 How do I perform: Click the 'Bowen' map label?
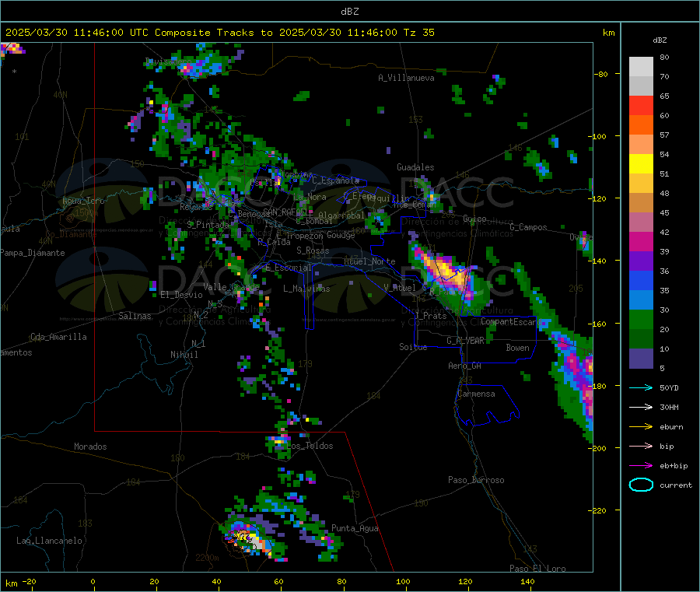(x=518, y=347)
